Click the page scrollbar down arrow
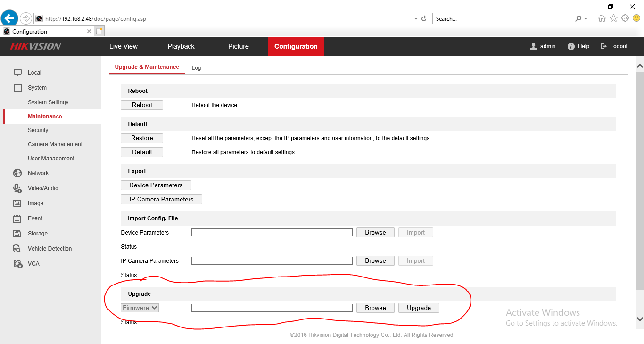Viewport: 644px width, 344px height. tap(640, 319)
